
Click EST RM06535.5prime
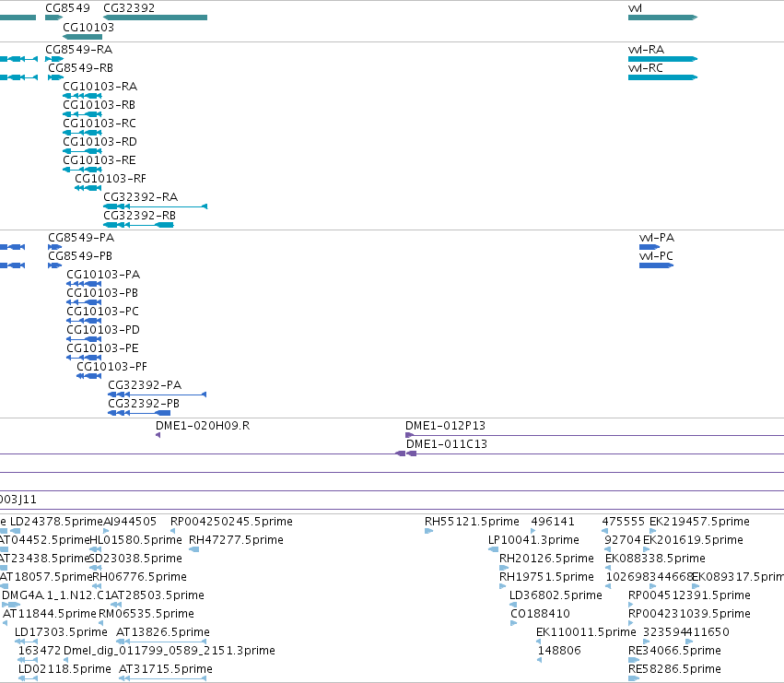click(146, 615)
